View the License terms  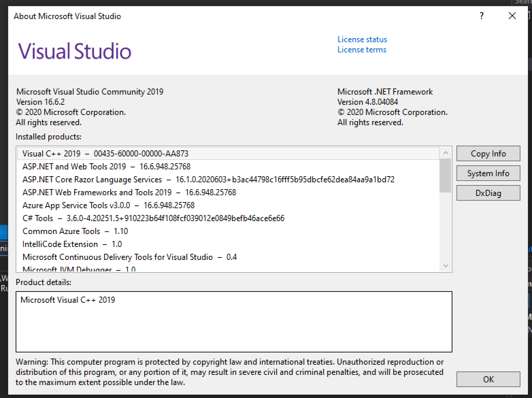pyautogui.click(x=362, y=49)
